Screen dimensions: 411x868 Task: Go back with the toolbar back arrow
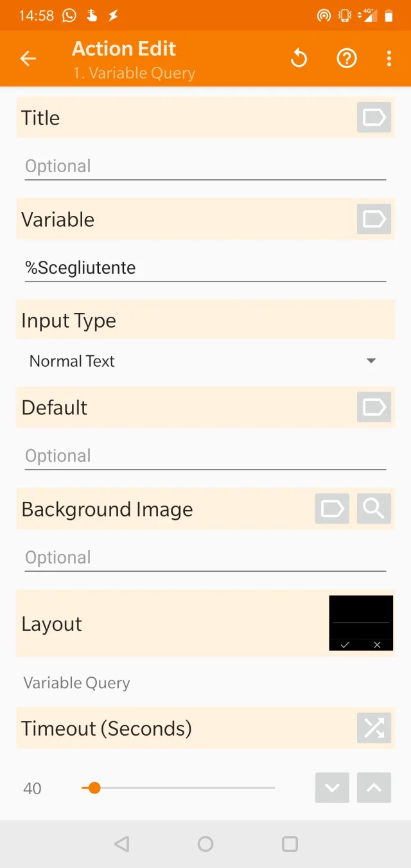(x=28, y=58)
